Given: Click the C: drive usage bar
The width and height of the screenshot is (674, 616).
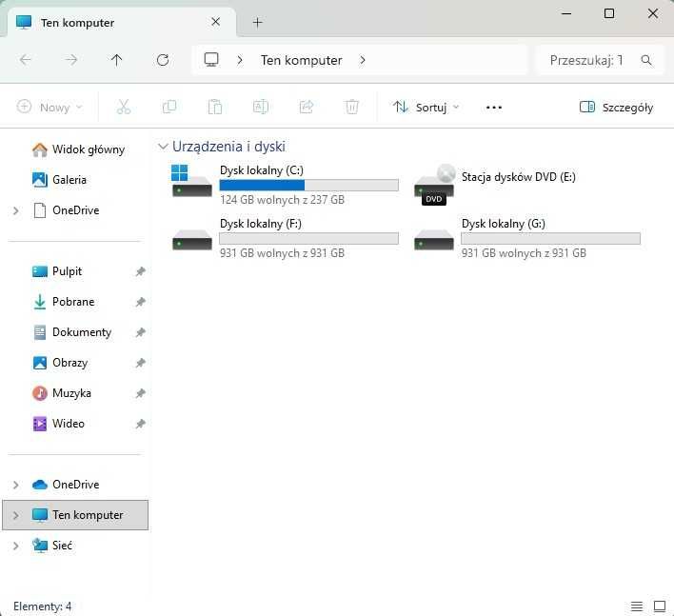Looking at the screenshot, I should pyautogui.click(x=308, y=186).
